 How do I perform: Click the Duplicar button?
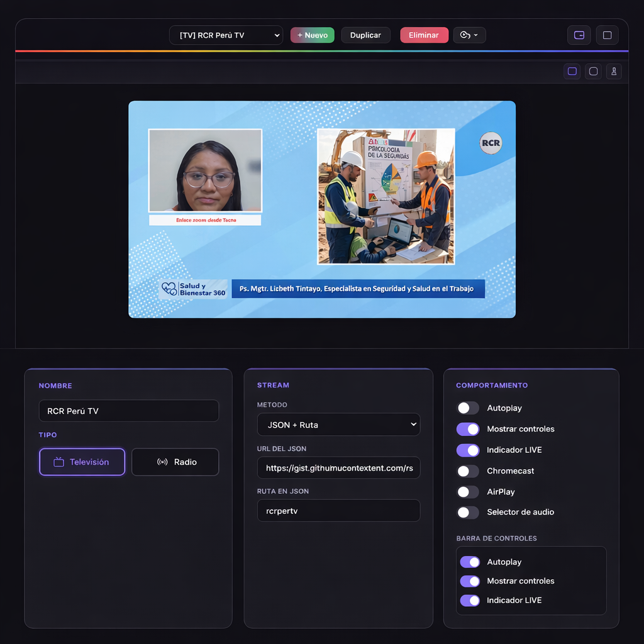[x=365, y=35]
